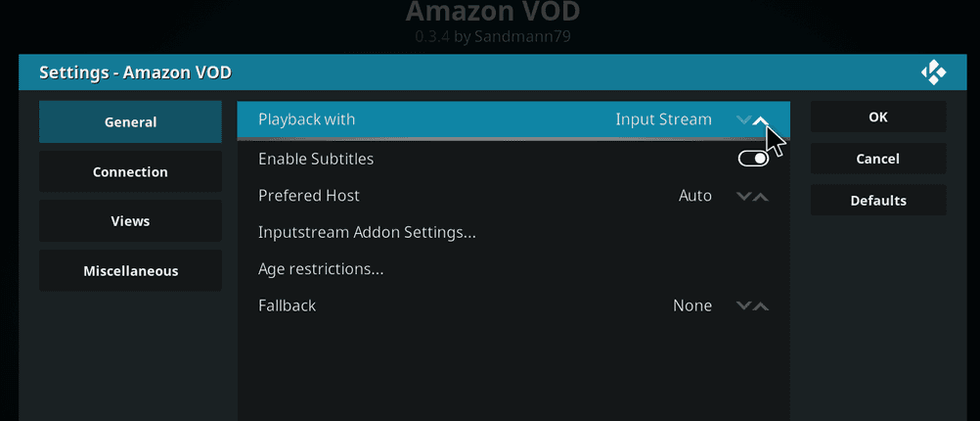Open the Connection settings tab
Screen dimensions: 980x421
[130, 172]
